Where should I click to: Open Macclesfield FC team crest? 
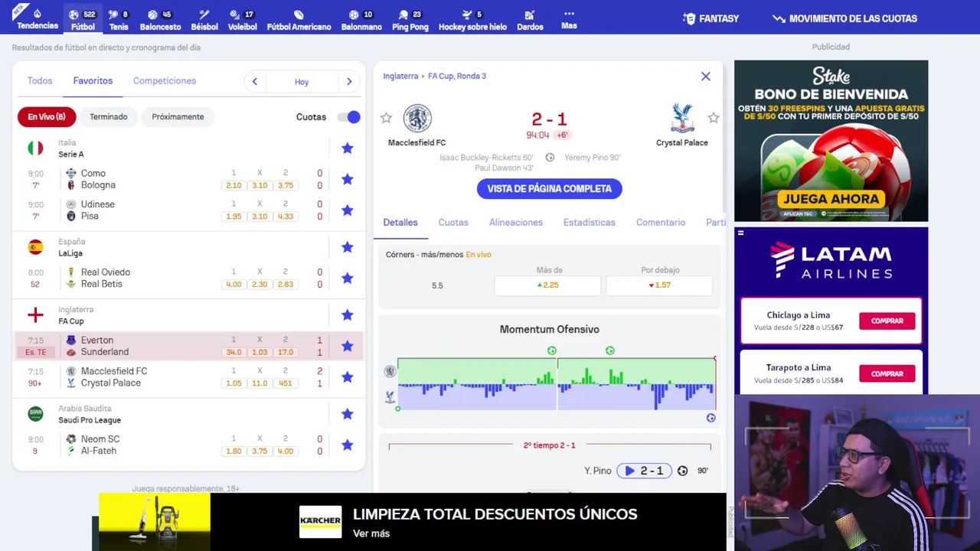coord(417,118)
